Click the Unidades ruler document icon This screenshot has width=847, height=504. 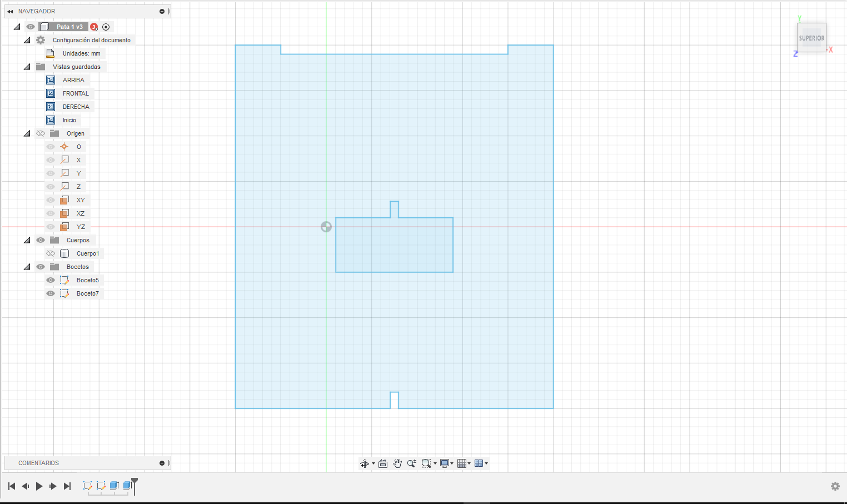pos(50,53)
